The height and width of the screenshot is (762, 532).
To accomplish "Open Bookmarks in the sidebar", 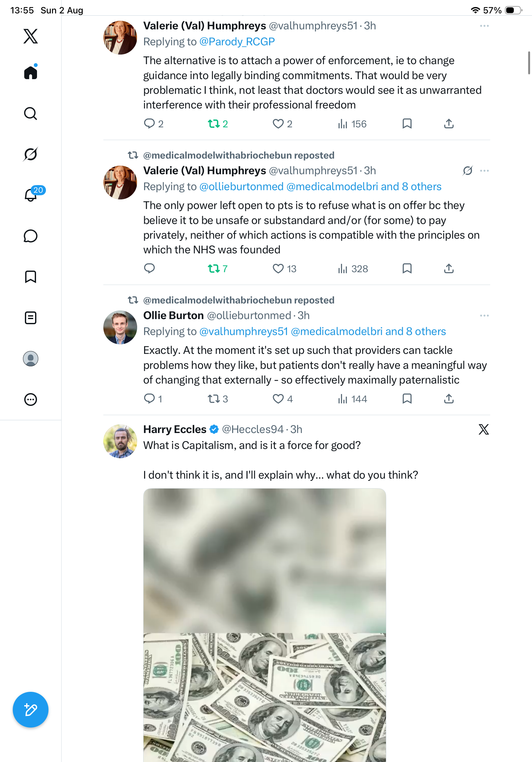I will tap(31, 277).
